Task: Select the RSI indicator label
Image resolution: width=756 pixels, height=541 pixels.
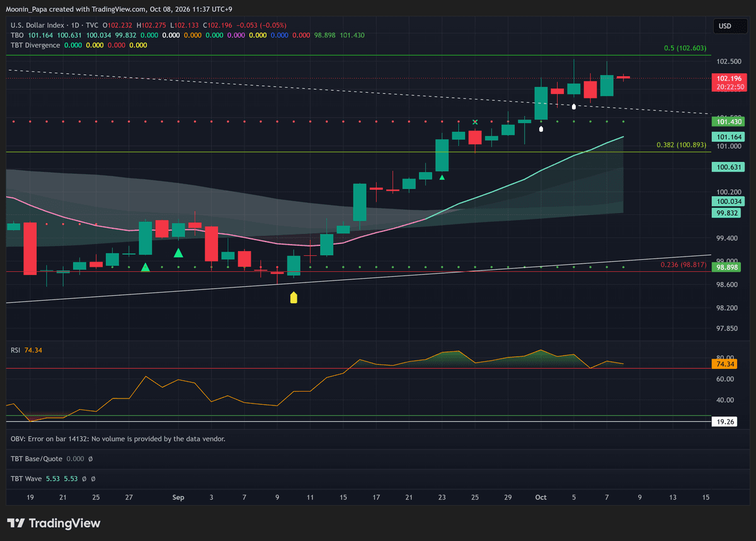Action: coord(16,349)
